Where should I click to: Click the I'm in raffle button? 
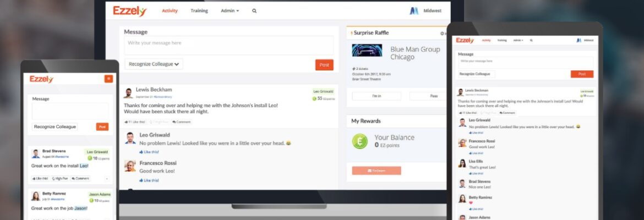pyautogui.click(x=376, y=96)
